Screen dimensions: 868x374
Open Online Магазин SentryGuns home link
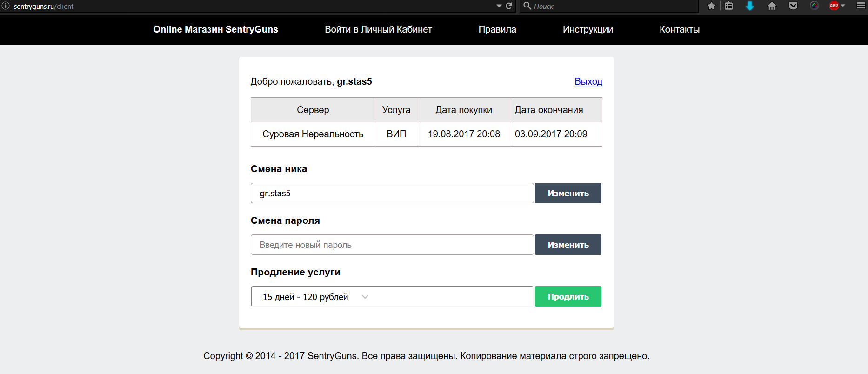[215, 29]
